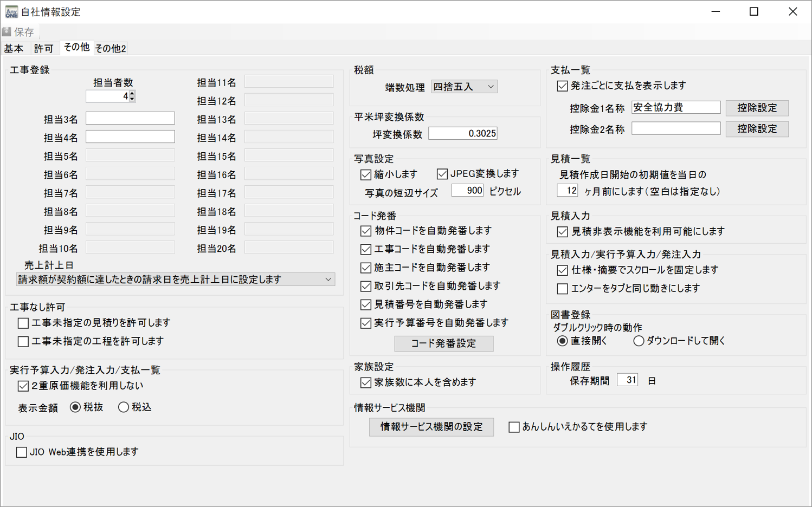The width and height of the screenshot is (812, 507).
Task: Click the ヶ月前 field showing 12
Action: pyautogui.click(x=568, y=191)
